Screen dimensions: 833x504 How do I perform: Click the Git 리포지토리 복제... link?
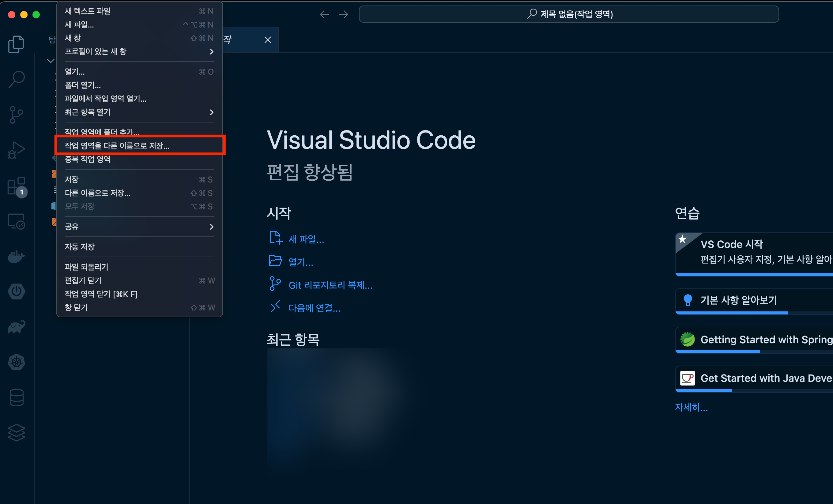330,285
